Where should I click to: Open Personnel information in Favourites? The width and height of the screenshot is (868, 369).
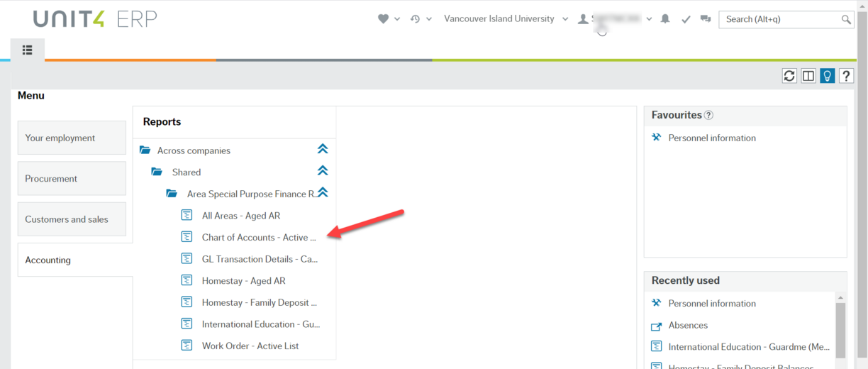tap(712, 138)
